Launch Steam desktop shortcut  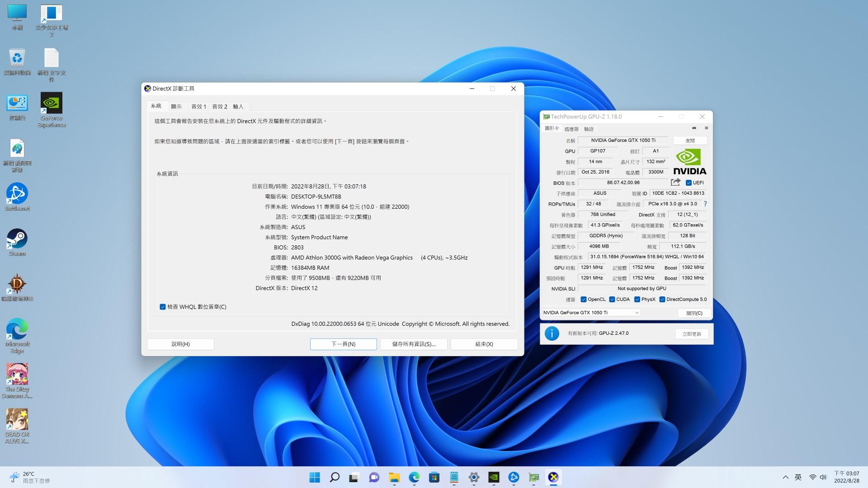click(x=17, y=243)
